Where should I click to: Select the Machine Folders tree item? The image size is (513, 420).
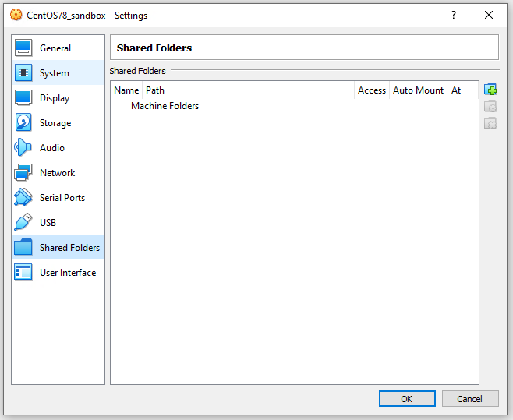165,106
